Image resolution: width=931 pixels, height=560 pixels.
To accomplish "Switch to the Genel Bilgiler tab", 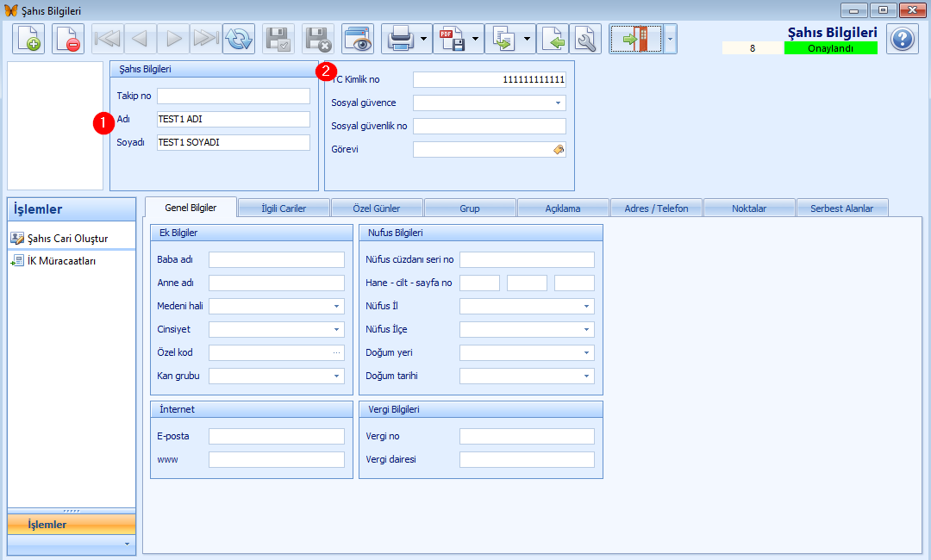I will pos(191,208).
